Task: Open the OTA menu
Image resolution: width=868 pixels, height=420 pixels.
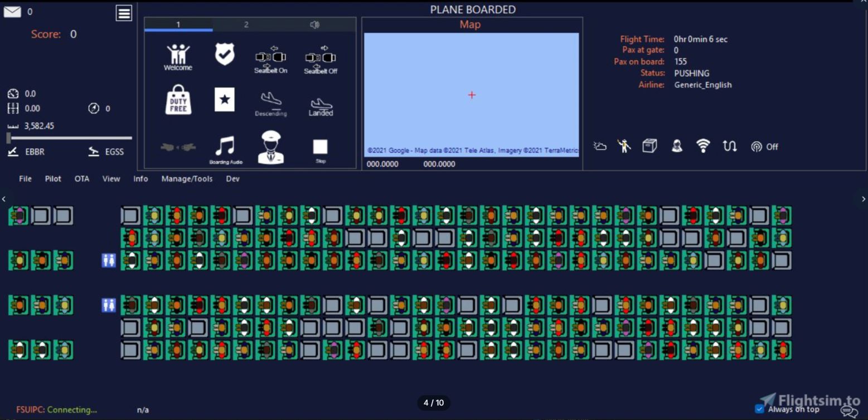Action: pos(82,179)
